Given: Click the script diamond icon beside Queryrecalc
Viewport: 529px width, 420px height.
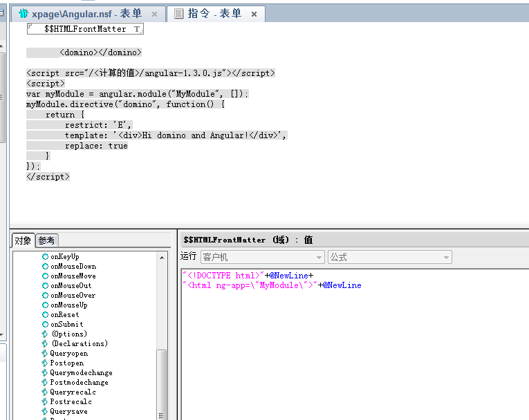Looking at the screenshot, I should click(x=45, y=392).
